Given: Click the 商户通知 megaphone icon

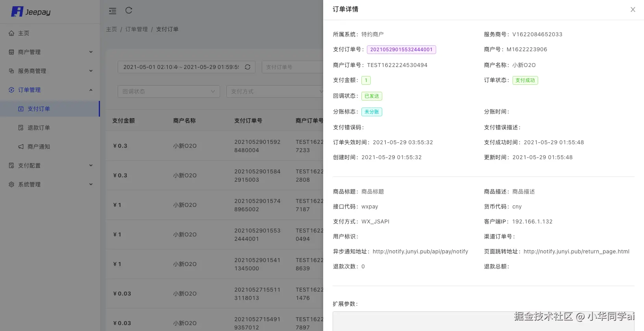Looking at the screenshot, I should 21,147.
